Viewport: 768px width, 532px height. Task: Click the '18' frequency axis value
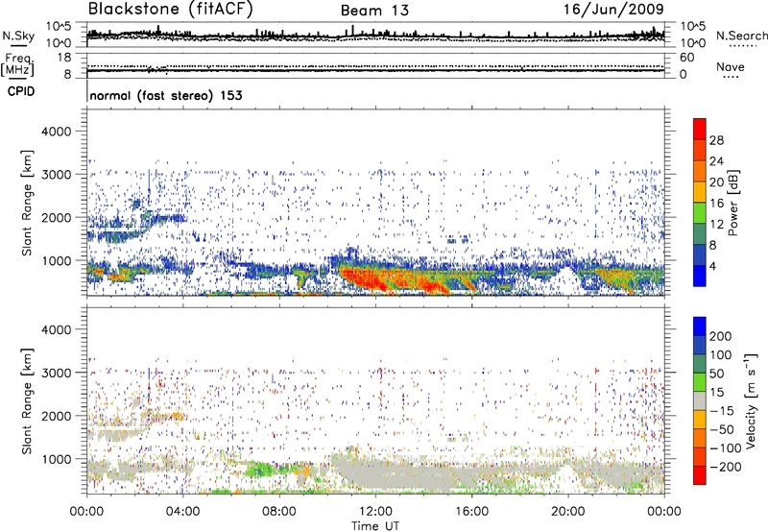pos(64,58)
